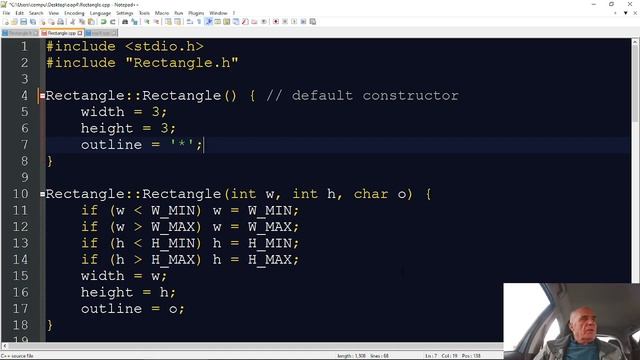This screenshot has height=360, width=640.
Task: Select the active Rectangle.cpp tab
Action: [61, 33]
